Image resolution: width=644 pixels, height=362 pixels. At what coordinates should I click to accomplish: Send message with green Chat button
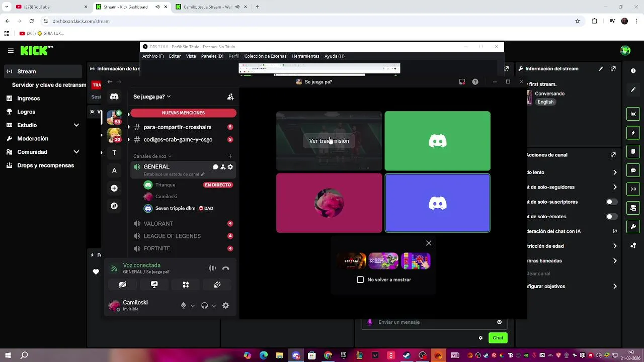click(x=498, y=338)
